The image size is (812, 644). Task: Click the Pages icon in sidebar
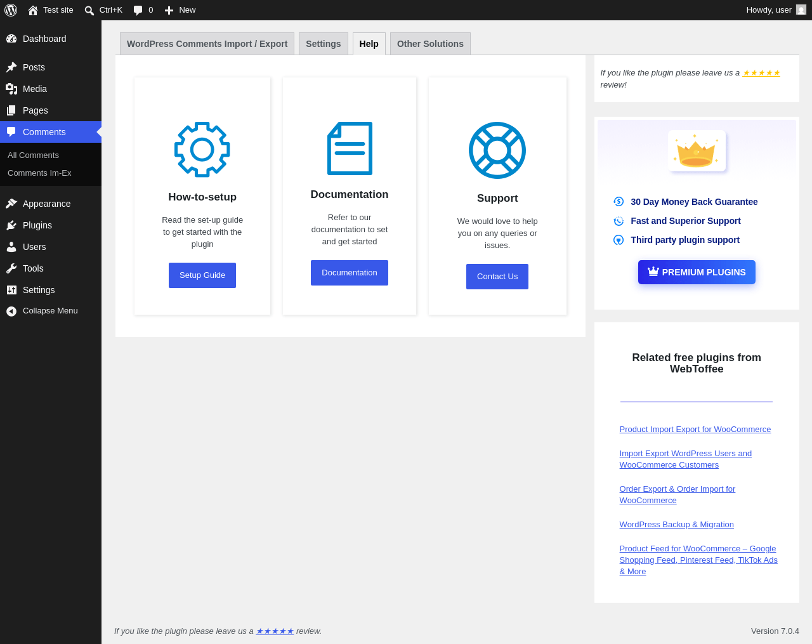11,110
